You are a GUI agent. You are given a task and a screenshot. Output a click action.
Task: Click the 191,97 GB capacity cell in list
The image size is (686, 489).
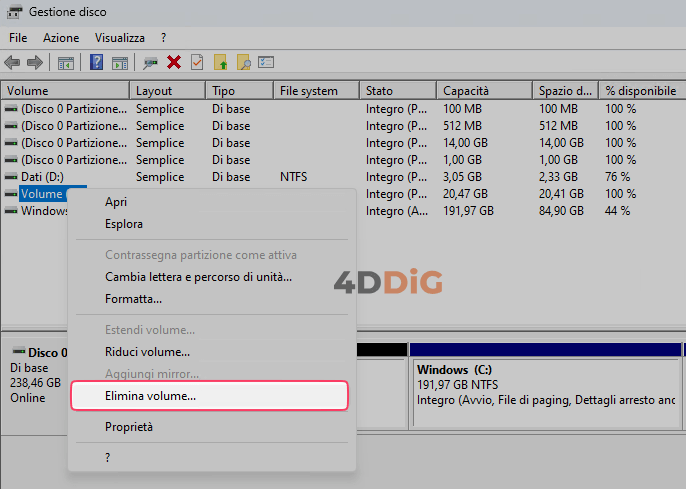pyautogui.click(x=468, y=211)
